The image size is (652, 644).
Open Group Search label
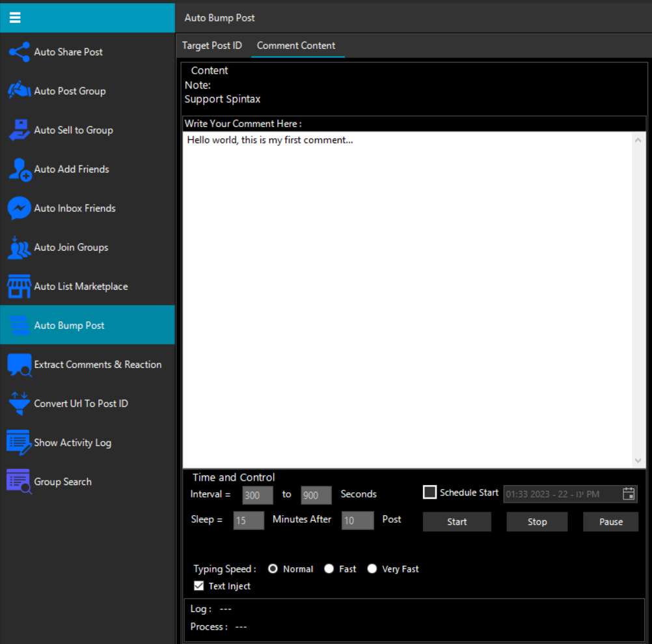62,482
